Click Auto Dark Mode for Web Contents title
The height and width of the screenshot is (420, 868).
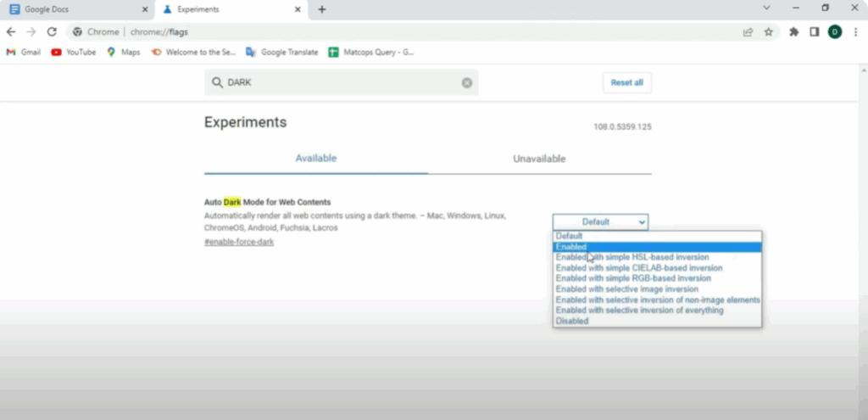pos(267,202)
